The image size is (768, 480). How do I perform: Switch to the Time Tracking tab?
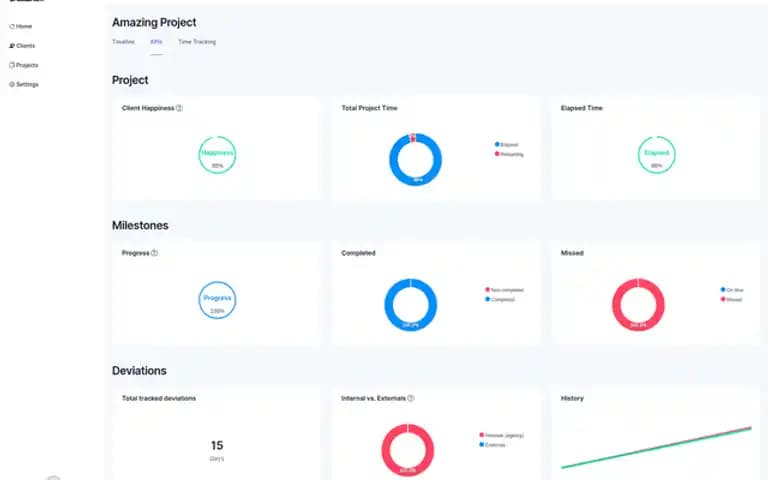[197, 42]
